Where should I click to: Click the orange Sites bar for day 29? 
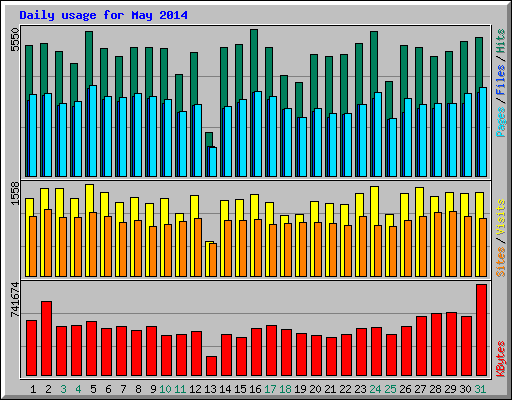click(x=453, y=244)
